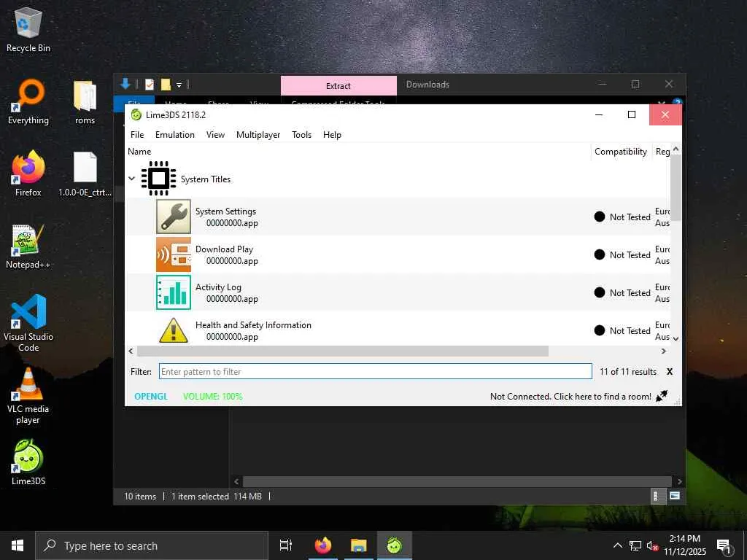
Task: Open the View menu in Lime3DS
Action: click(215, 135)
